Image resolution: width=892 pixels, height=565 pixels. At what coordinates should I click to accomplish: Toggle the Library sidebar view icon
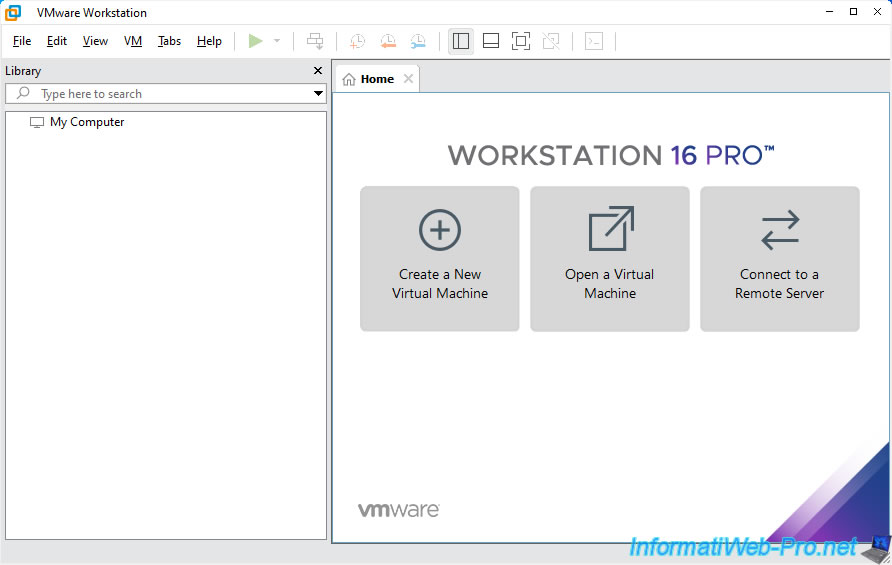pyautogui.click(x=461, y=41)
